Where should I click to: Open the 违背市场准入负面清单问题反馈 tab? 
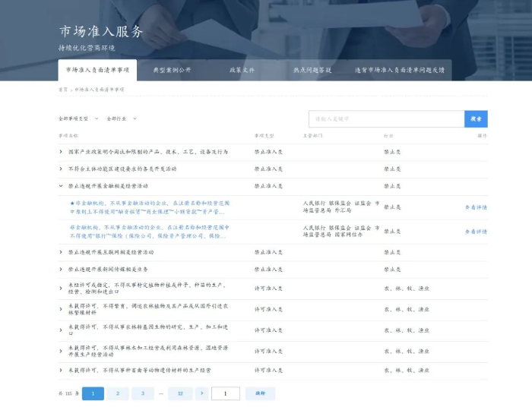click(x=399, y=70)
